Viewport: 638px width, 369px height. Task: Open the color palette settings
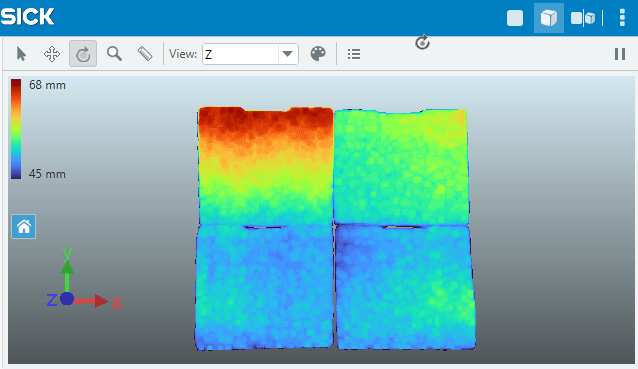point(318,54)
